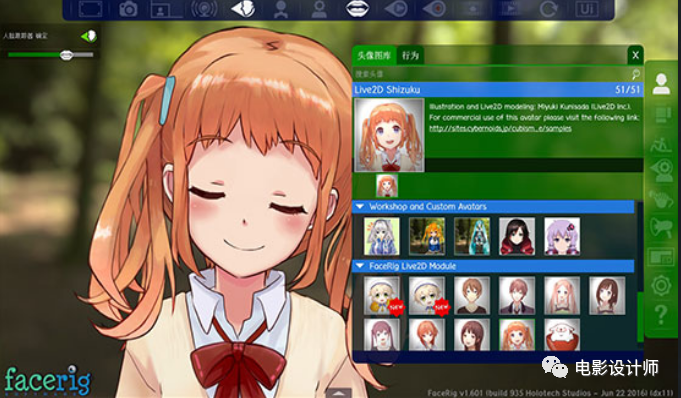The image size is (681, 398).
Task: Click the avatar bust icon left of the outlined head icon
Action: click(x=281, y=9)
